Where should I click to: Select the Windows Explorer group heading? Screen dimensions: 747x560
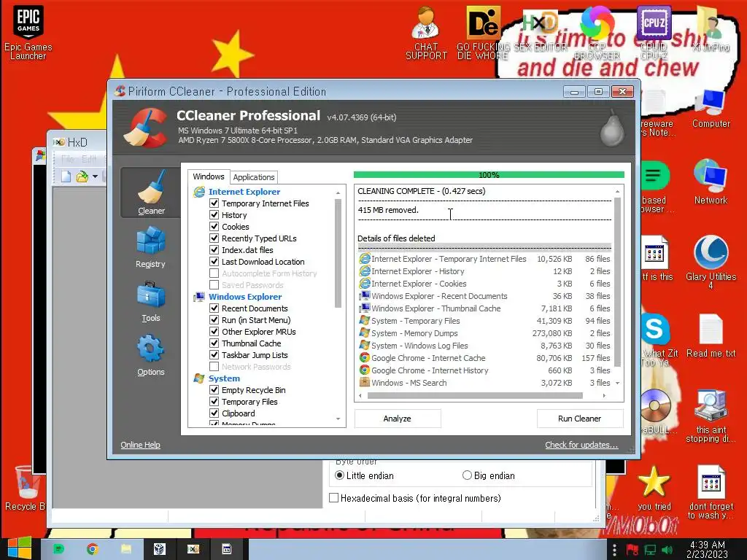coord(245,297)
